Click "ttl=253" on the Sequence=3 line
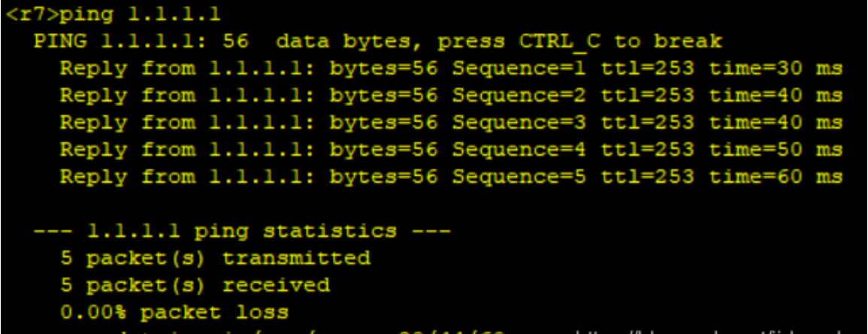This screenshot has height=334, width=868. click(x=648, y=123)
